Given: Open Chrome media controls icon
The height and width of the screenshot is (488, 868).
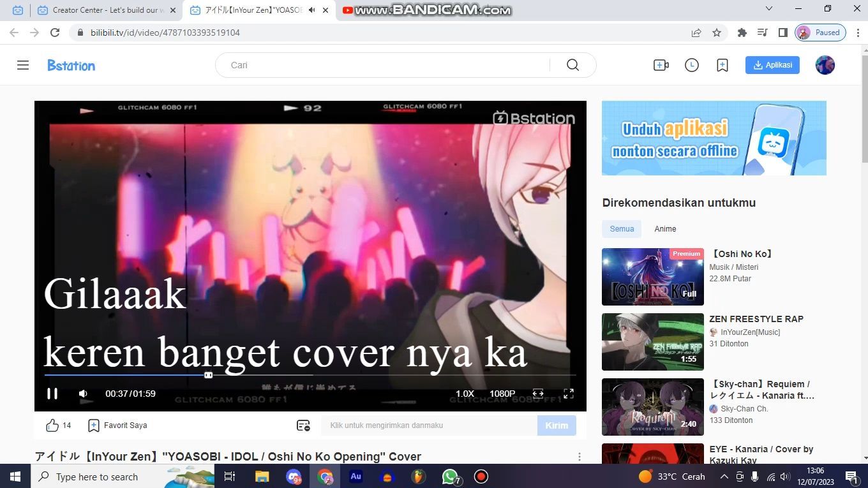Looking at the screenshot, I should (762, 33).
